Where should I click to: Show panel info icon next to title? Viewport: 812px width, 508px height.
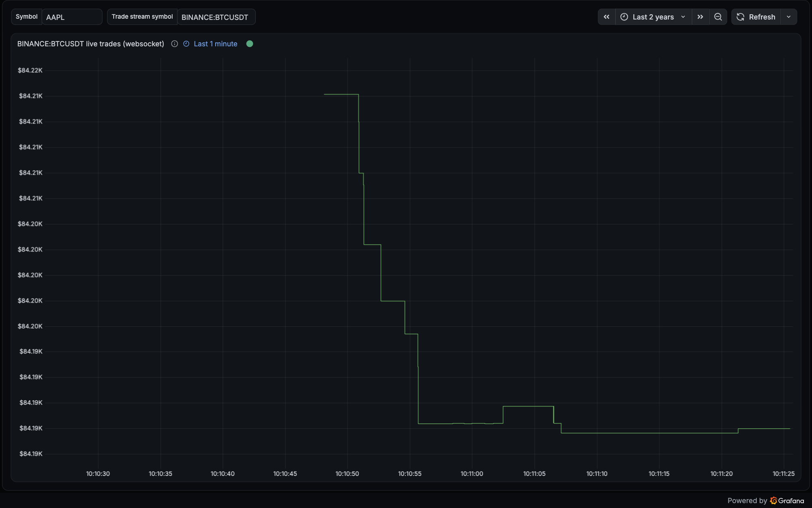[175, 44]
